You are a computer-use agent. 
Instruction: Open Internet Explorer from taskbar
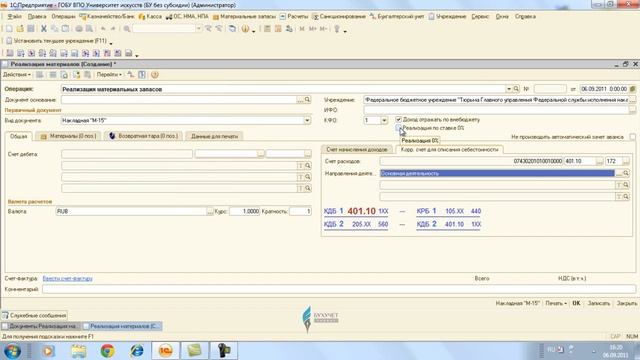[137, 351]
